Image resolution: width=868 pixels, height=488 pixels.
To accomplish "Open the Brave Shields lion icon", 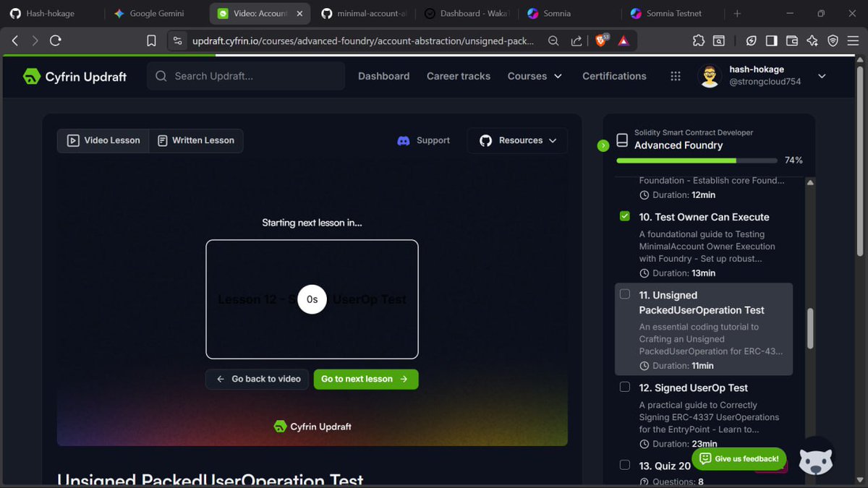I will 601,41.
